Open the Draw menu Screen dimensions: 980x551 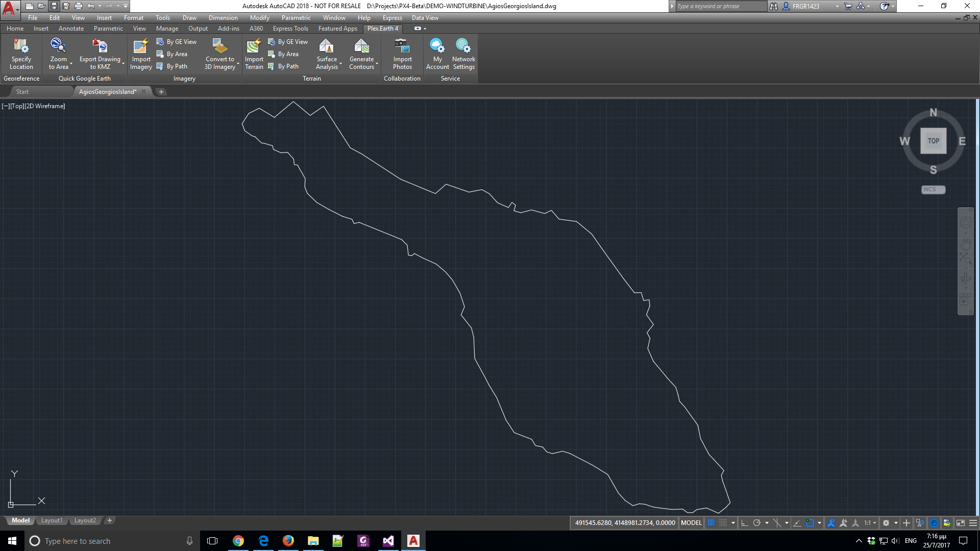189,18
